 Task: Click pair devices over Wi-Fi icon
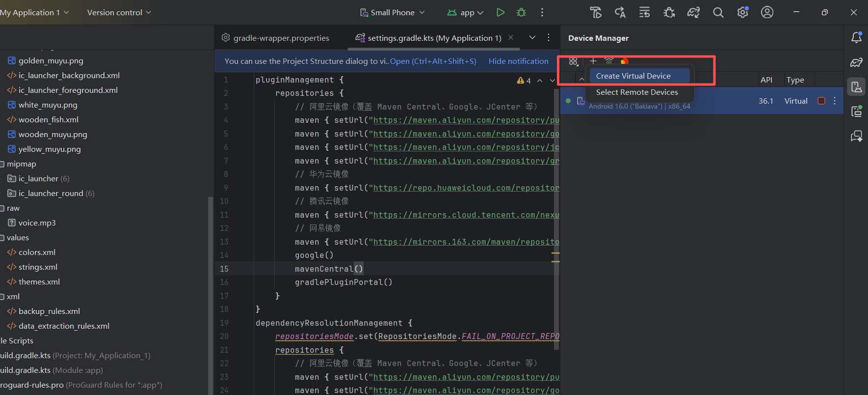click(609, 61)
